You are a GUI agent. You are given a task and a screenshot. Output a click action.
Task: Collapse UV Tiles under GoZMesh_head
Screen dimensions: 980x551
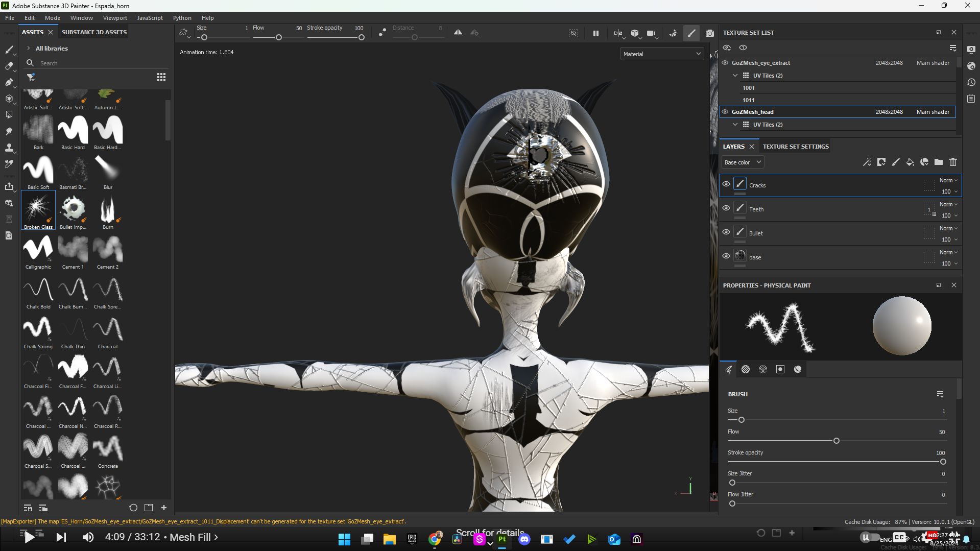735,125
